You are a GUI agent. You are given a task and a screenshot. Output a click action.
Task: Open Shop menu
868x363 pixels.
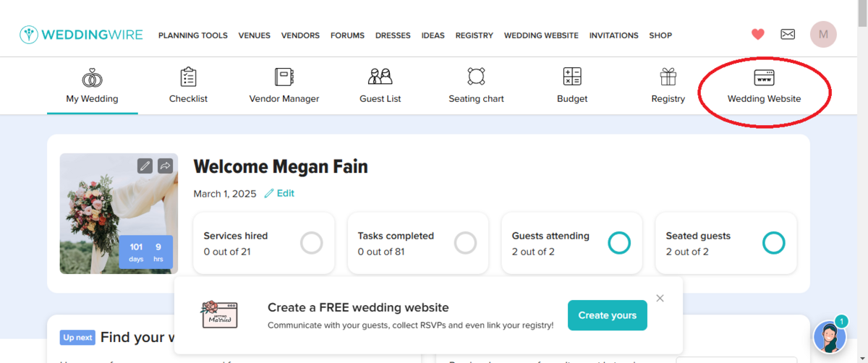(x=660, y=35)
